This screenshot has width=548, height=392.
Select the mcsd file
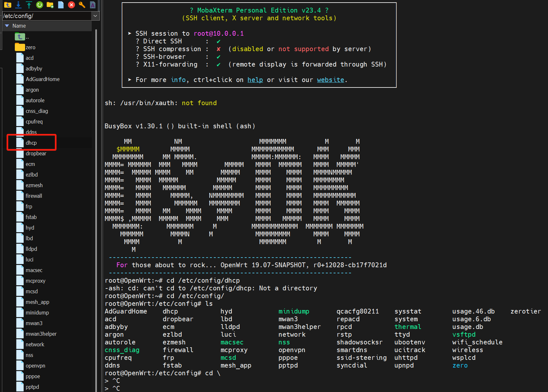coord(27,291)
